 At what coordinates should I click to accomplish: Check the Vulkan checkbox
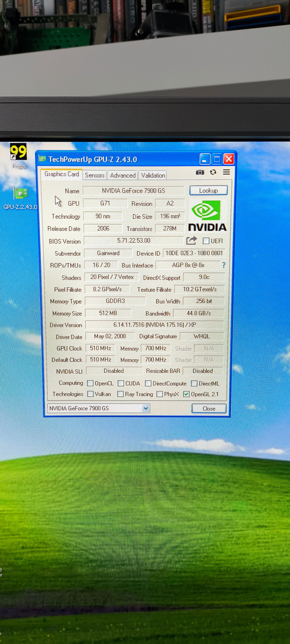(x=90, y=394)
